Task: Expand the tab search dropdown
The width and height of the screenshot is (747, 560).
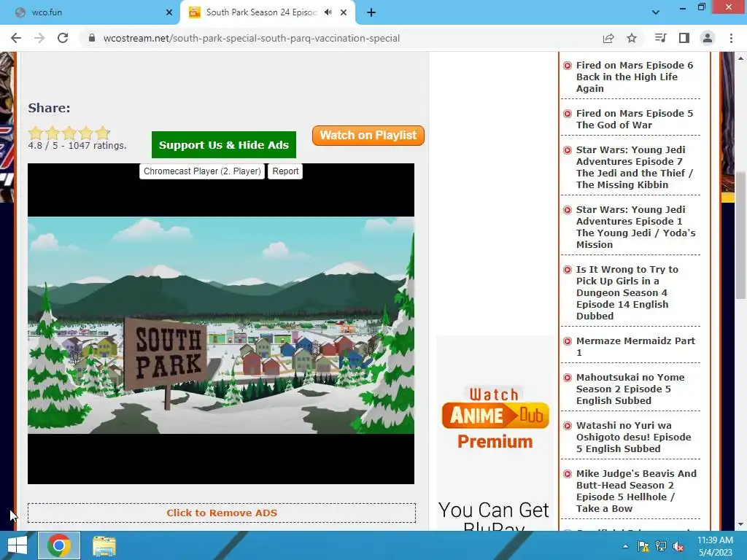Action: tap(656, 12)
